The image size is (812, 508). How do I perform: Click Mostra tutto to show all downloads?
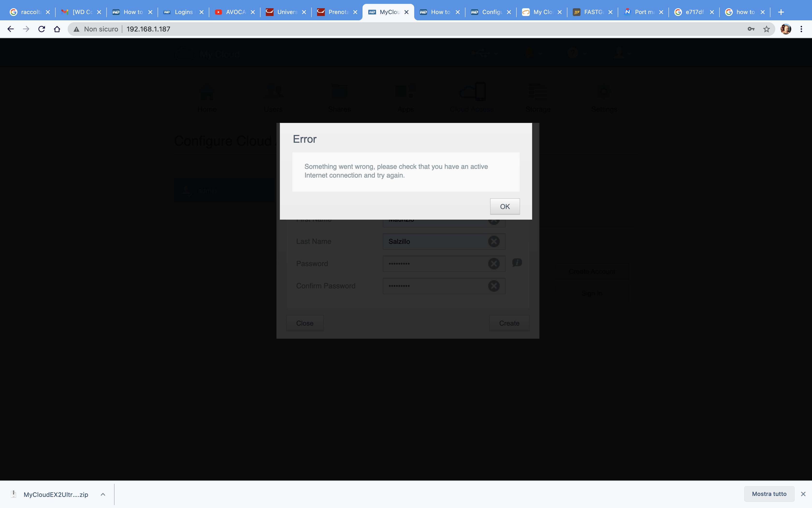(769, 494)
